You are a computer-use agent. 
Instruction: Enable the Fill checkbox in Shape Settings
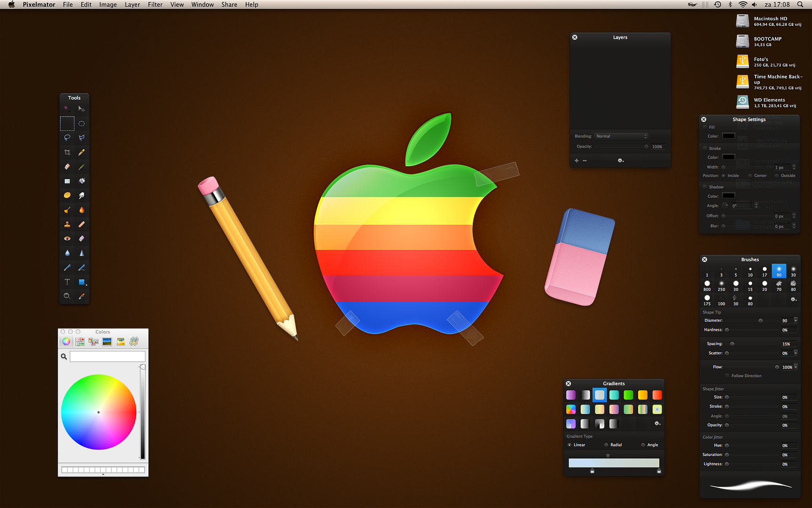pos(705,127)
